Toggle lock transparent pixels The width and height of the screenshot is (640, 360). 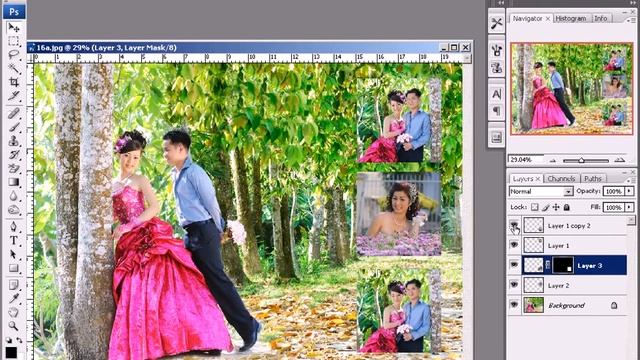535,207
